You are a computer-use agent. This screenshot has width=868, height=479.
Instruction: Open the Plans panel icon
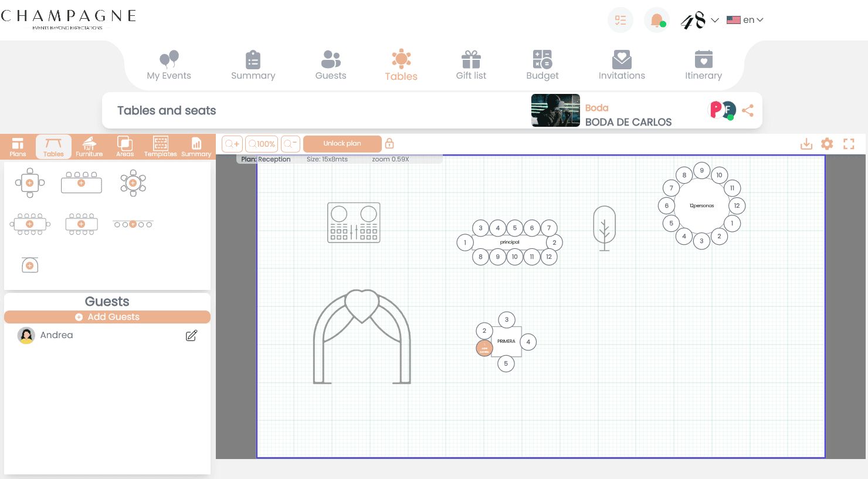[17, 146]
